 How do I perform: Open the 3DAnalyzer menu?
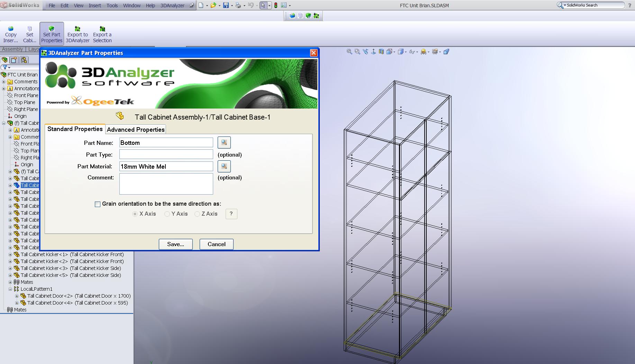pos(172,6)
